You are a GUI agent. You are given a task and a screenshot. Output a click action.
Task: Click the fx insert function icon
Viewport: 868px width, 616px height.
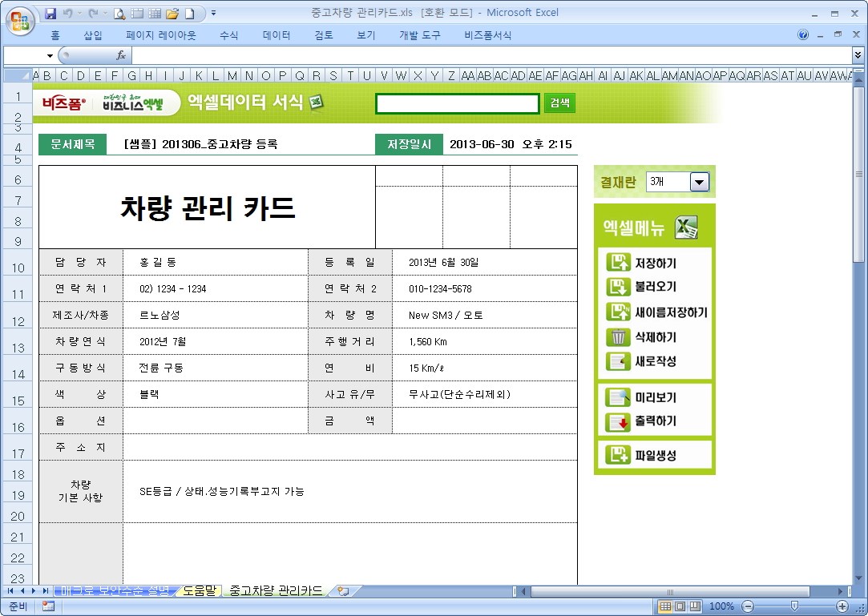pos(121,55)
